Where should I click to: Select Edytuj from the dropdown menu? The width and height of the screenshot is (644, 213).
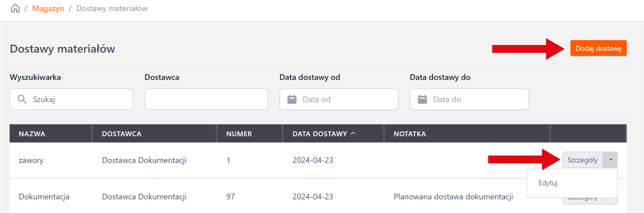click(548, 183)
